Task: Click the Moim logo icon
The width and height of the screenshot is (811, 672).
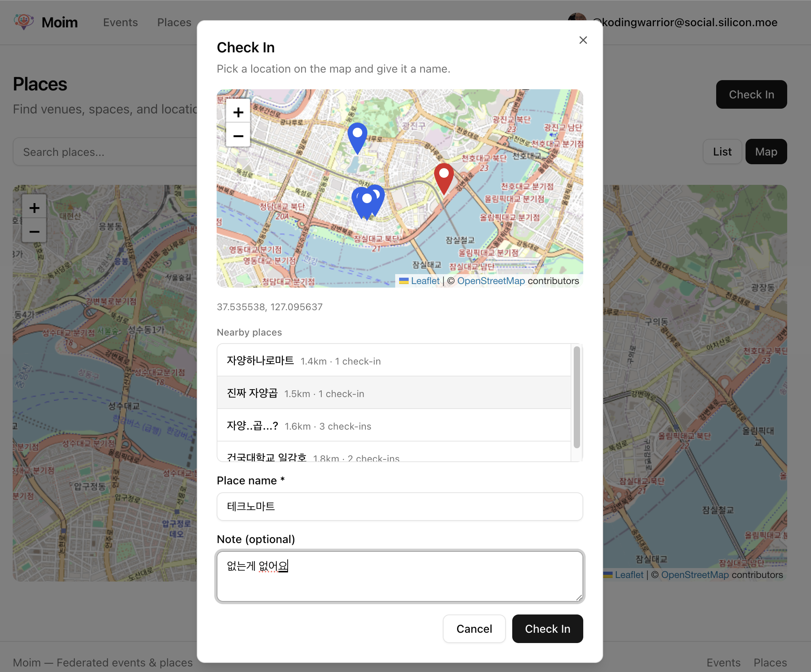Action: tap(24, 22)
